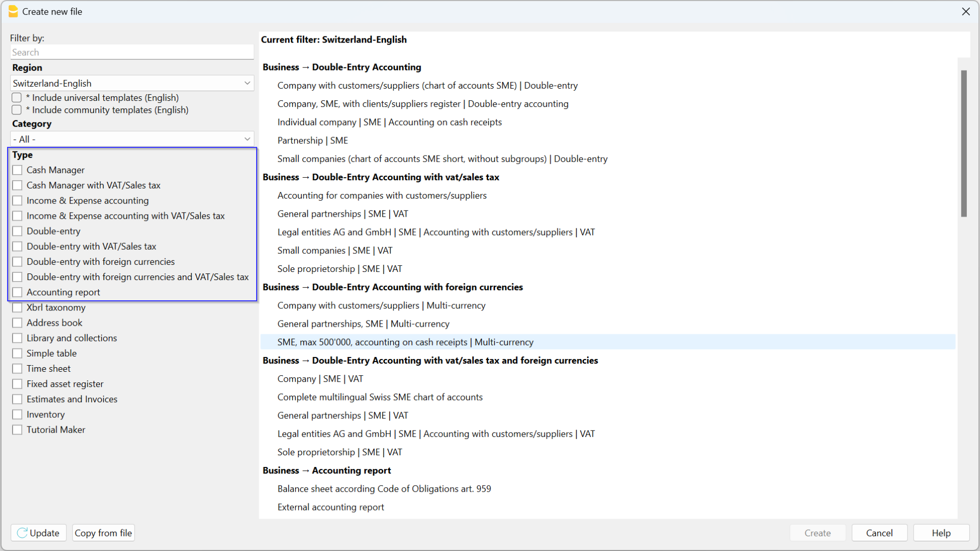Enable the Time sheet type filter

(x=18, y=369)
